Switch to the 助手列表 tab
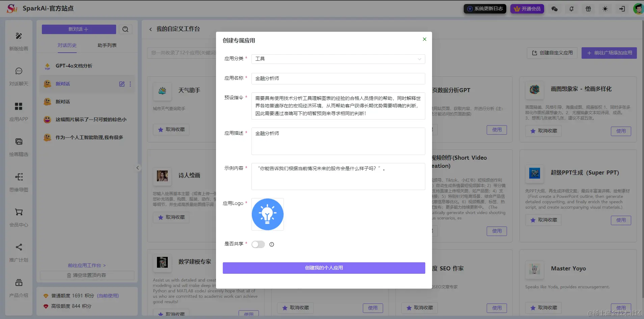This screenshot has width=644, height=319. (x=107, y=45)
